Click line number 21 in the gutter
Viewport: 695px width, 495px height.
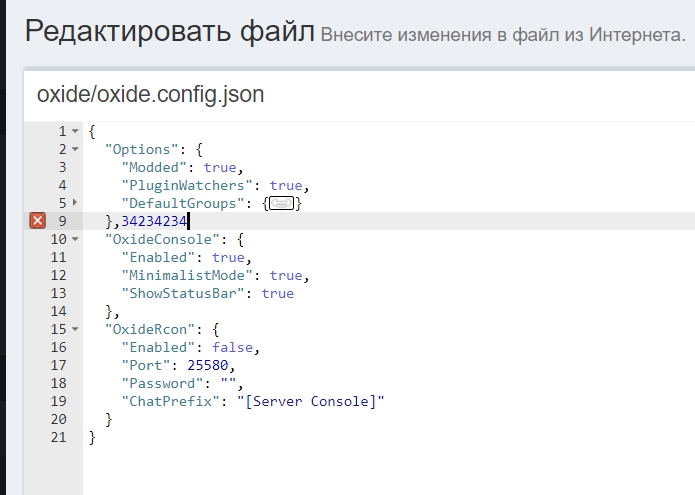click(x=58, y=437)
